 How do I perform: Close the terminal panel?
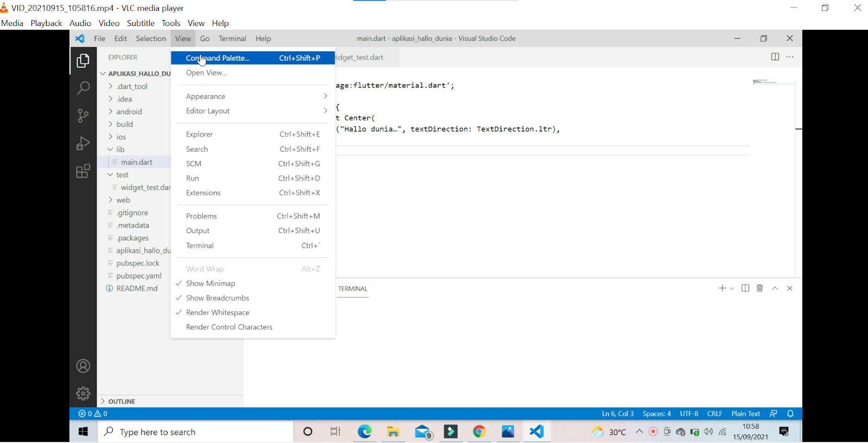(790, 288)
